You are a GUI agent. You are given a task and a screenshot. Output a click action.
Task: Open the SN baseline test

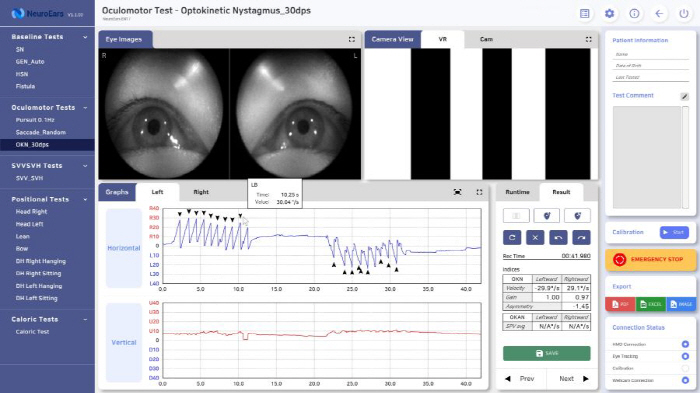click(20, 50)
